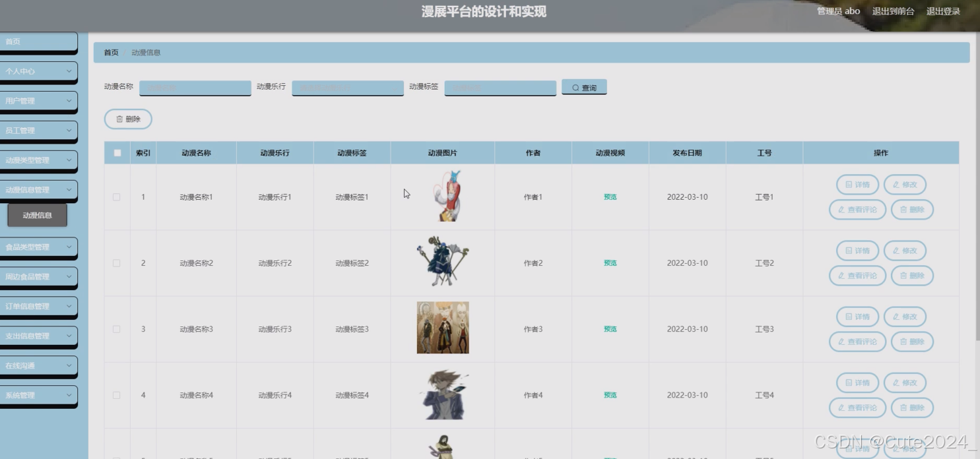Image resolution: width=980 pixels, height=459 pixels.
Task: Check the box for row 2
Action: point(117,263)
